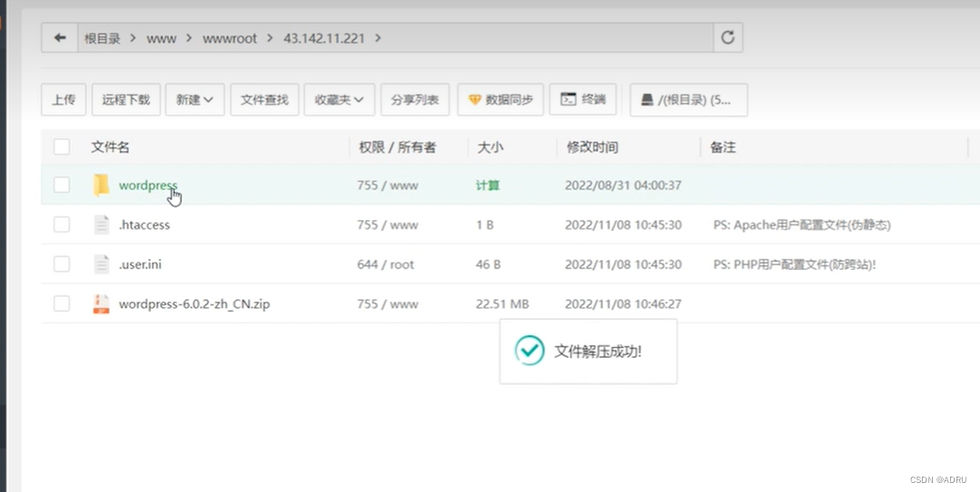The width and height of the screenshot is (980, 492).
Task: Click 43.142.11.221 in the breadcrumb
Action: point(323,39)
